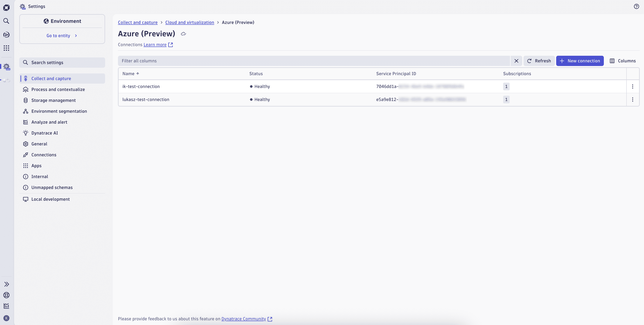Open actions menu for lukasz-test-connection row
Viewport: 644px width, 325px height.
633,100
